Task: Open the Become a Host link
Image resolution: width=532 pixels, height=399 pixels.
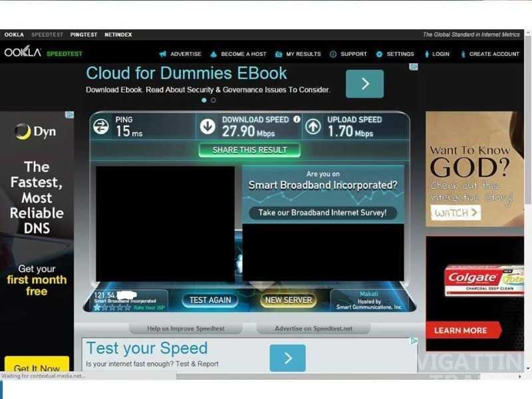Action: click(243, 54)
